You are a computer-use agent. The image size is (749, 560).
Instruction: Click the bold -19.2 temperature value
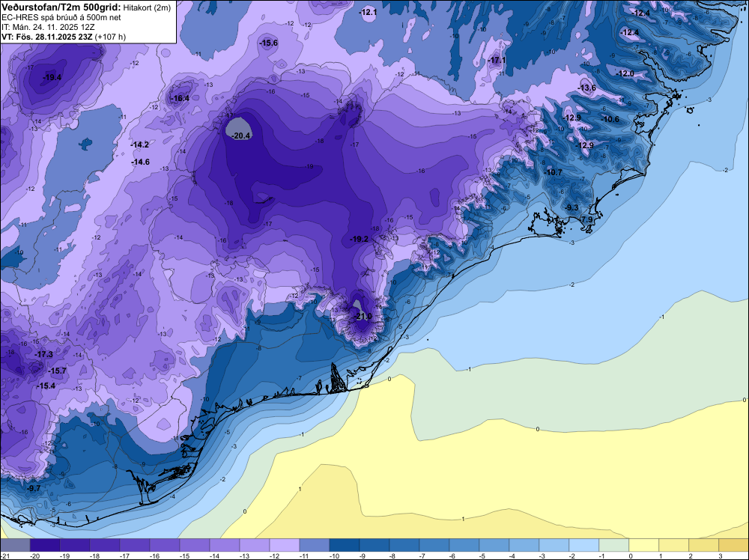360,239
